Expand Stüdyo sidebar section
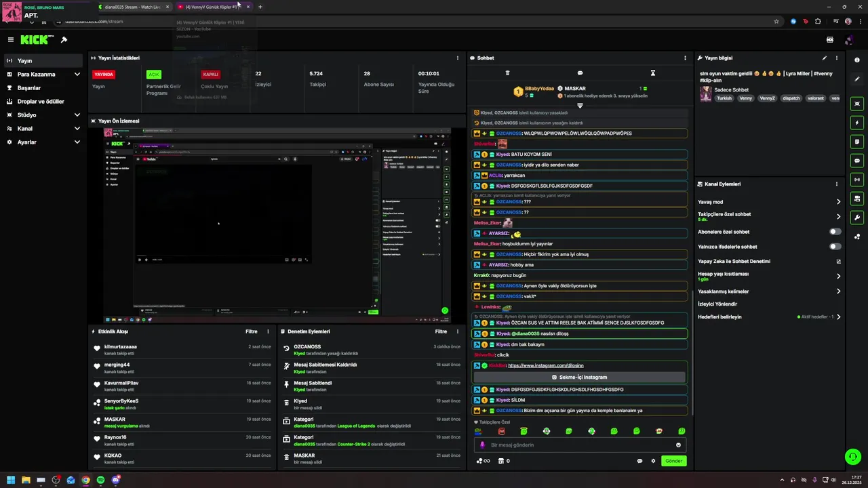The height and width of the screenshot is (488, 868). [x=77, y=115]
